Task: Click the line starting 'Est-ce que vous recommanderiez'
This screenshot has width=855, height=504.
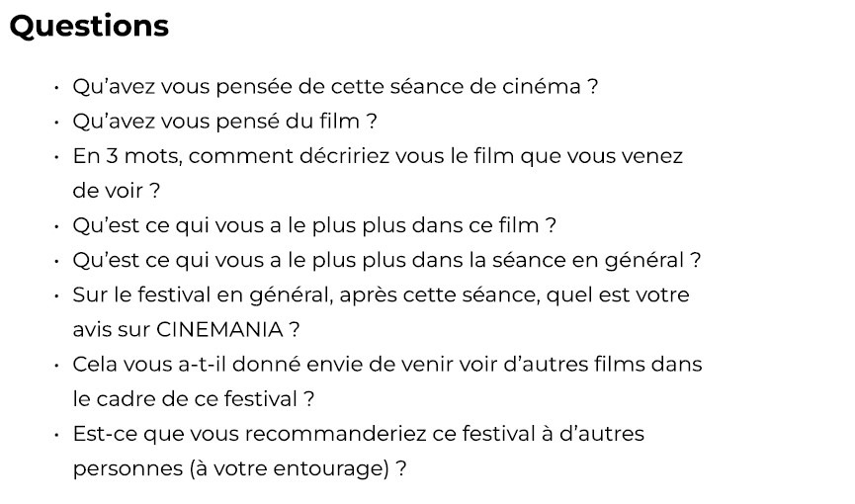Action: tap(358, 434)
